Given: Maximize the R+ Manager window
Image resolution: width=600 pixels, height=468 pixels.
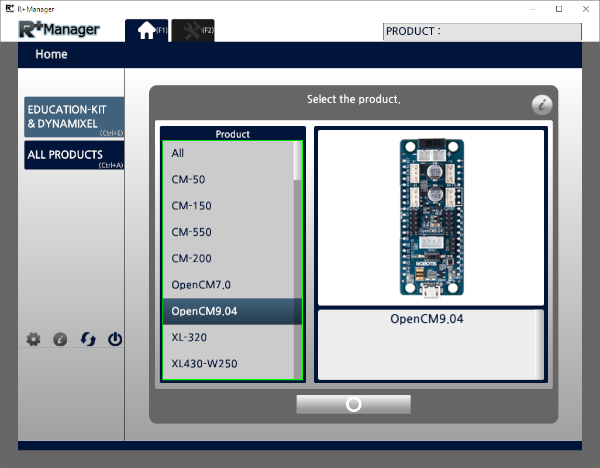Looking at the screenshot, I should (559, 9).
